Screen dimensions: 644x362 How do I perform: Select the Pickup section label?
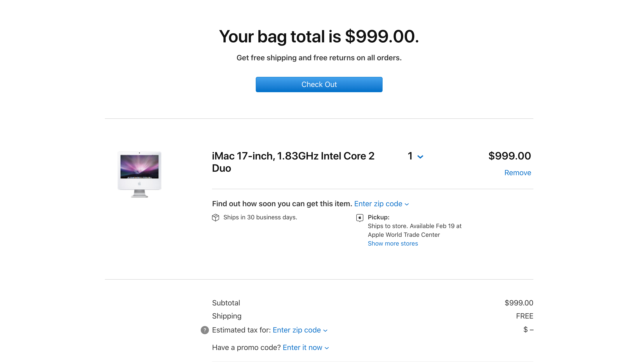(x=378, y=217)
